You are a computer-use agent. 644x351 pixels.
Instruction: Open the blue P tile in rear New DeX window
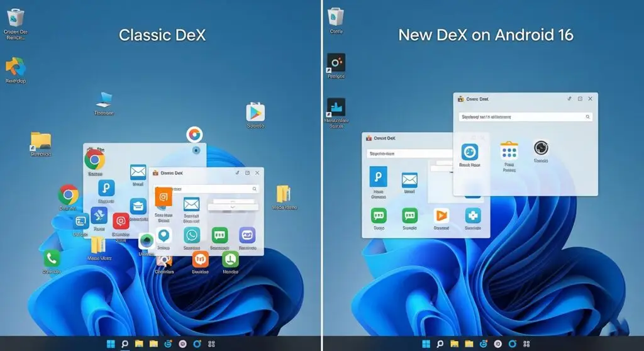point(378,177)
